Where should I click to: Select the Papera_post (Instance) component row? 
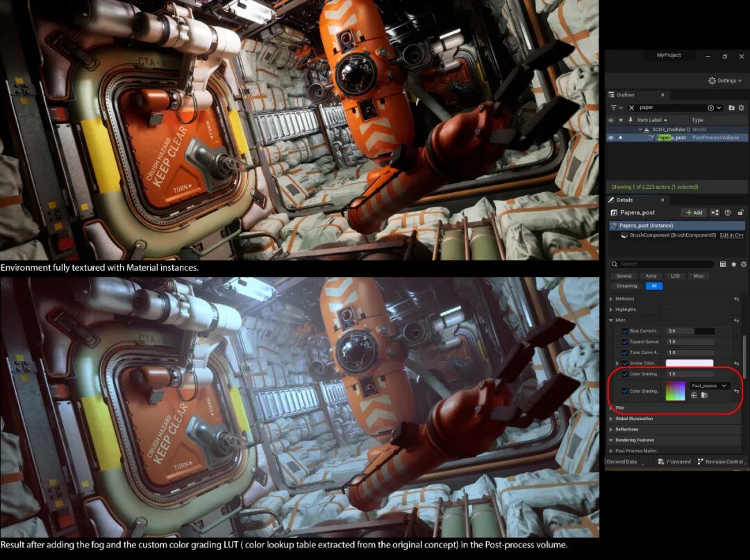[x=677, y=226]
